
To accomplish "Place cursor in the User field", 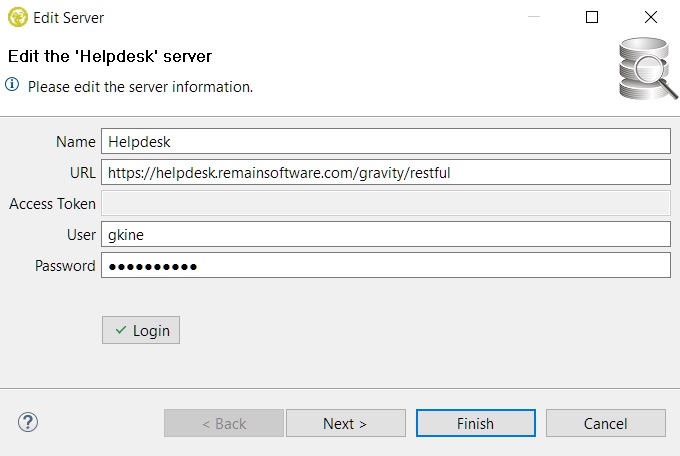I will pyautogui.click(x=385, y=234).
